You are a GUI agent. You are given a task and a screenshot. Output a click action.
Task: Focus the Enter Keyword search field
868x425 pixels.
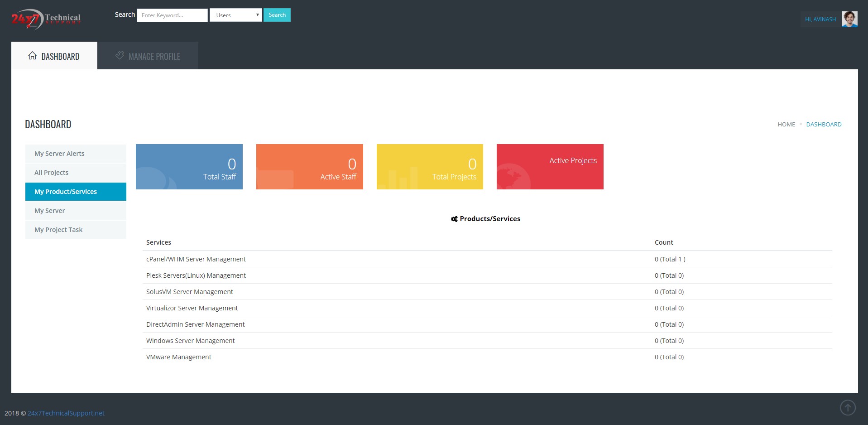[x=172, y=15]
